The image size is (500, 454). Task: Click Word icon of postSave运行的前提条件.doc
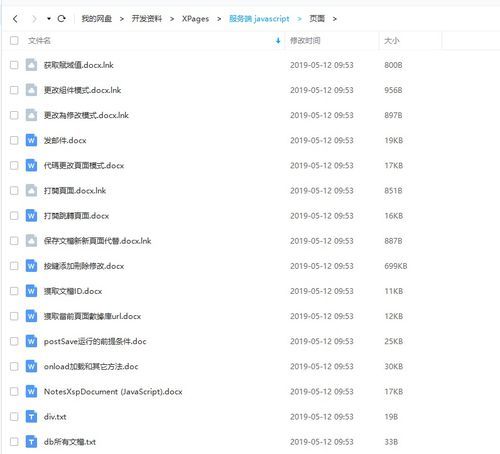point(31,341)
